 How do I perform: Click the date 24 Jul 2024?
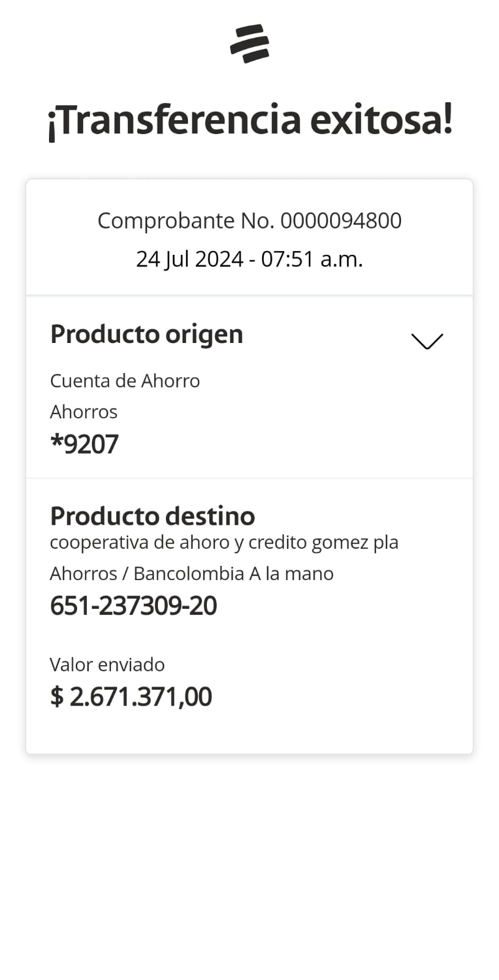point(189,259)
